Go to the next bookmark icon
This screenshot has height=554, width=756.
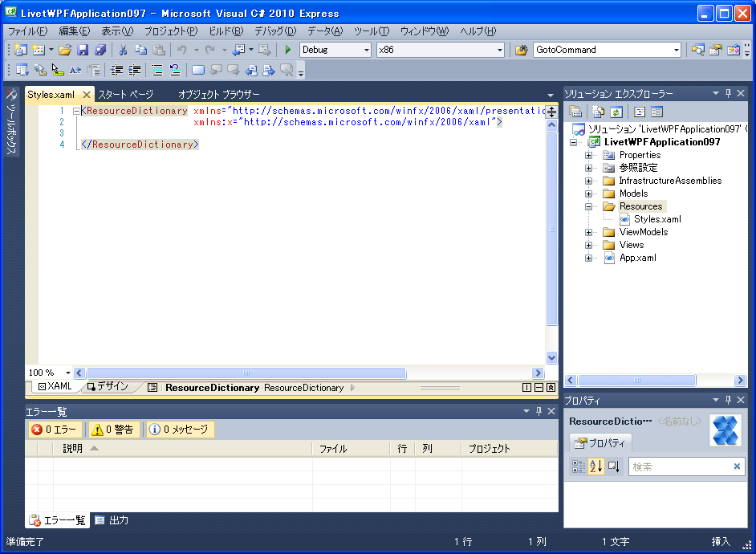(234, 71)
